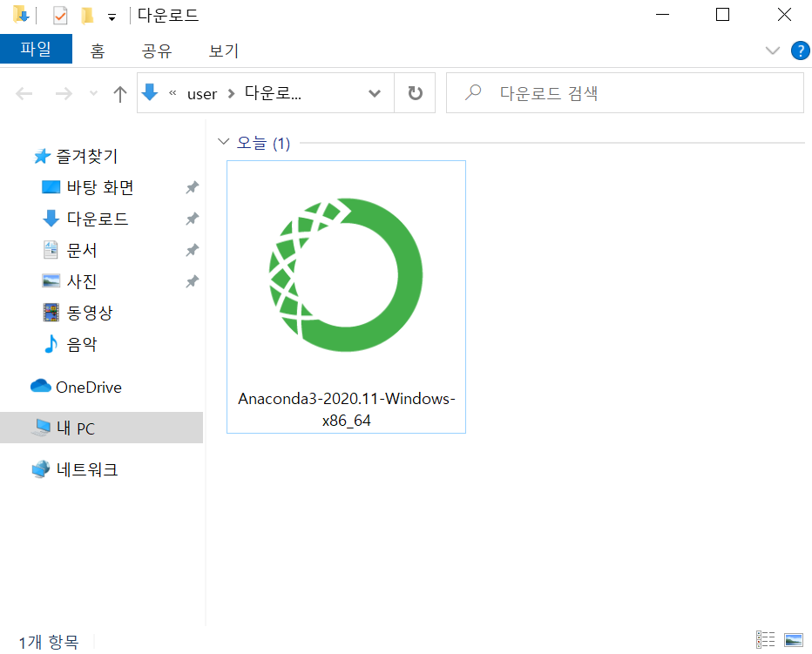Switch to large icons view in status bar

(794, 639)
